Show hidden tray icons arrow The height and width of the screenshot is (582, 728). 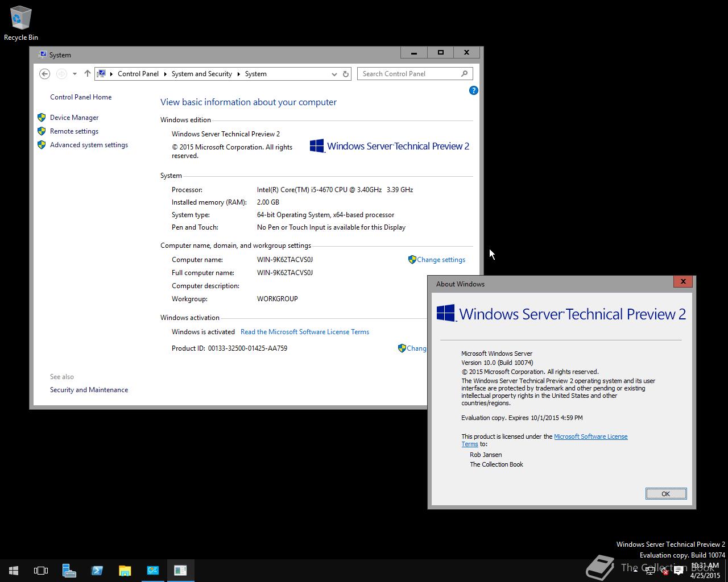click(x=635, y=571)
